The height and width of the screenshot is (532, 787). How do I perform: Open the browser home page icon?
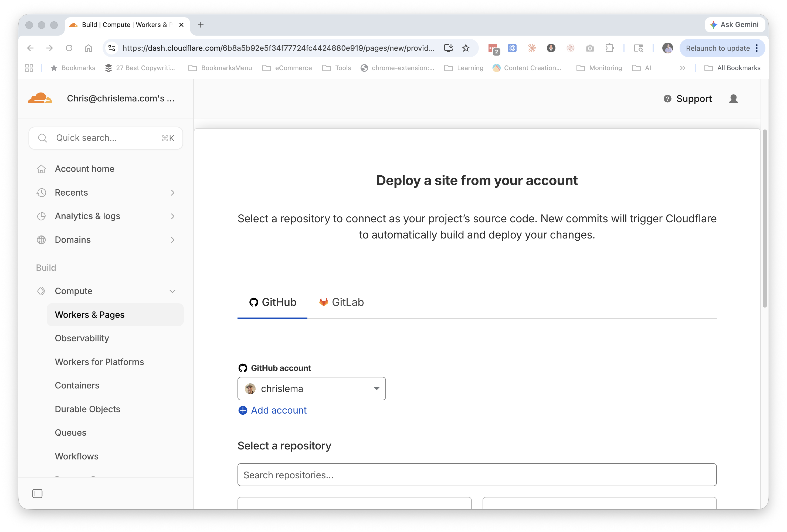88,48
